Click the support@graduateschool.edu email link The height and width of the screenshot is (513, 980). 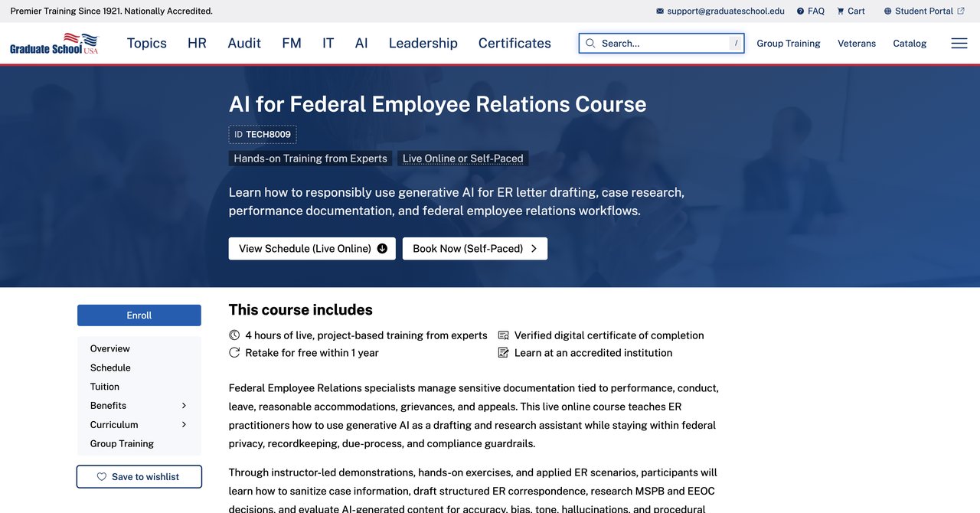(x=726, y=11)
